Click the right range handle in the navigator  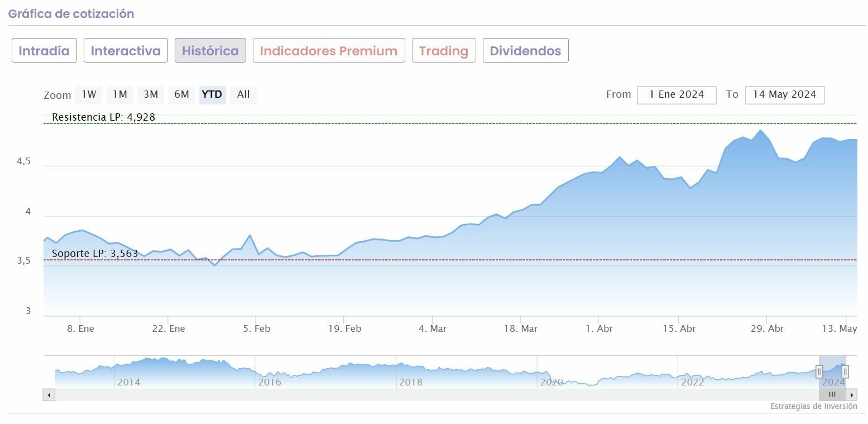[x=845, y=371]
